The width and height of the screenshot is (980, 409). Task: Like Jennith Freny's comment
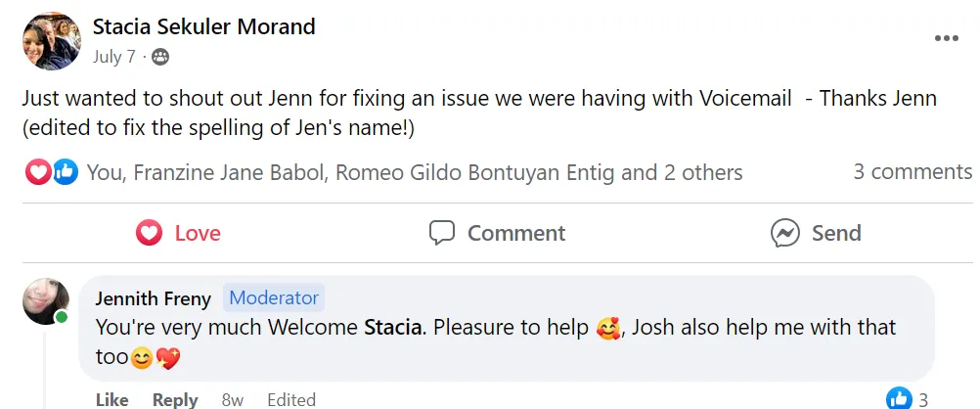pos(112,399)
